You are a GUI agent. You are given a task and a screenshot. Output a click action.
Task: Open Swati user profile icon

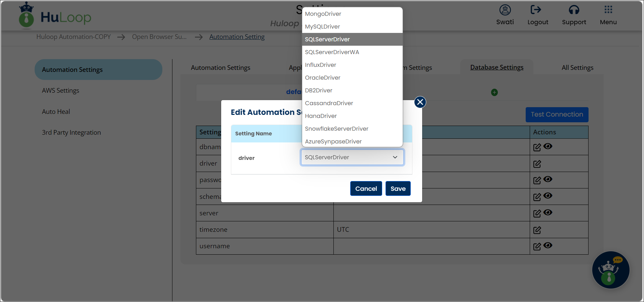[x=505, y=10]
